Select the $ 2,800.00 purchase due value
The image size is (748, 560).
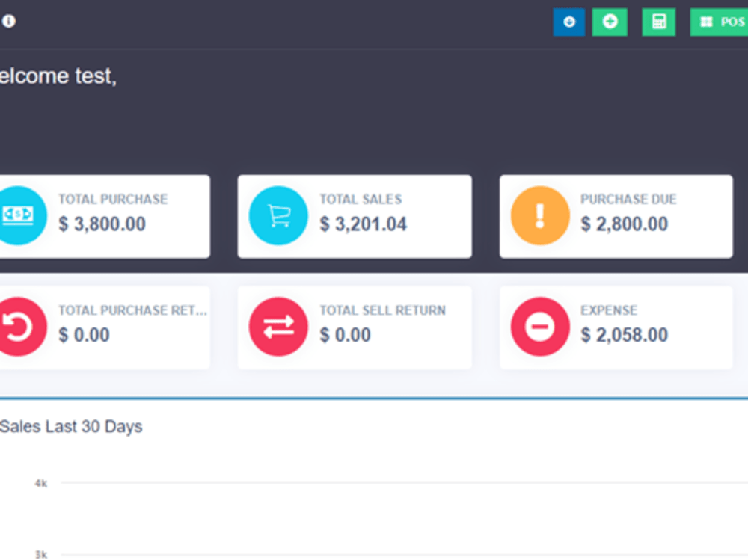(624, 224)
